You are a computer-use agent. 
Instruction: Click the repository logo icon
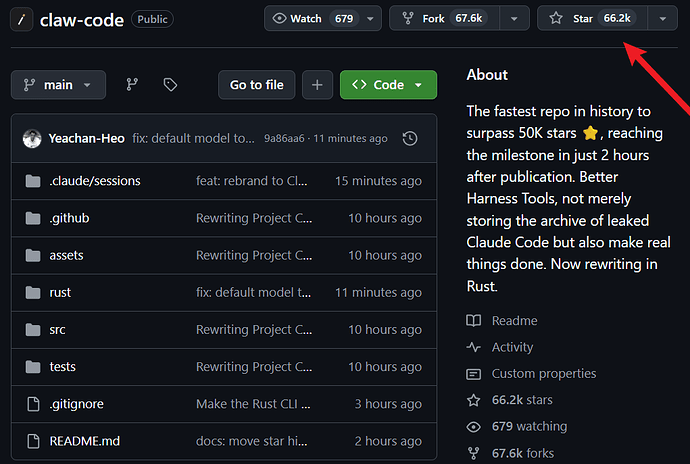(x=19, y=19)
